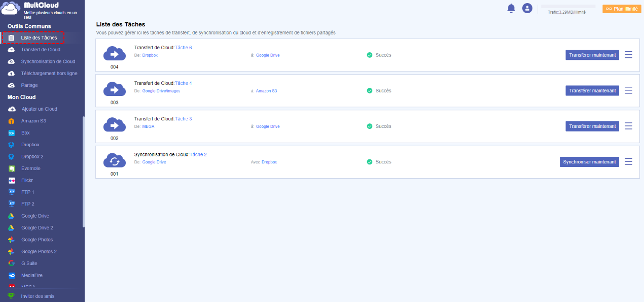Open the Tâche 4 link
The image size is (644, 302).
pos(184,83)
